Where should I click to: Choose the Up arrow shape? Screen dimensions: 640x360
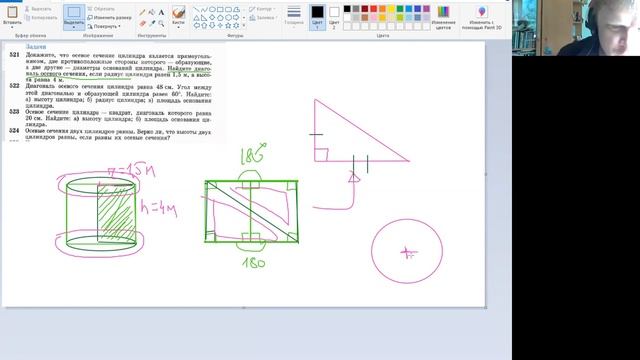coord(204,26)
